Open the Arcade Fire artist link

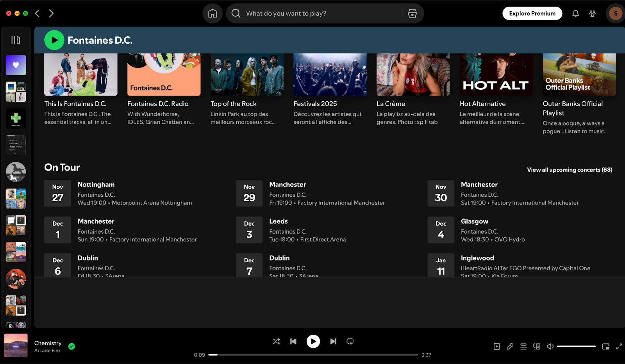(x=47, y=351)
